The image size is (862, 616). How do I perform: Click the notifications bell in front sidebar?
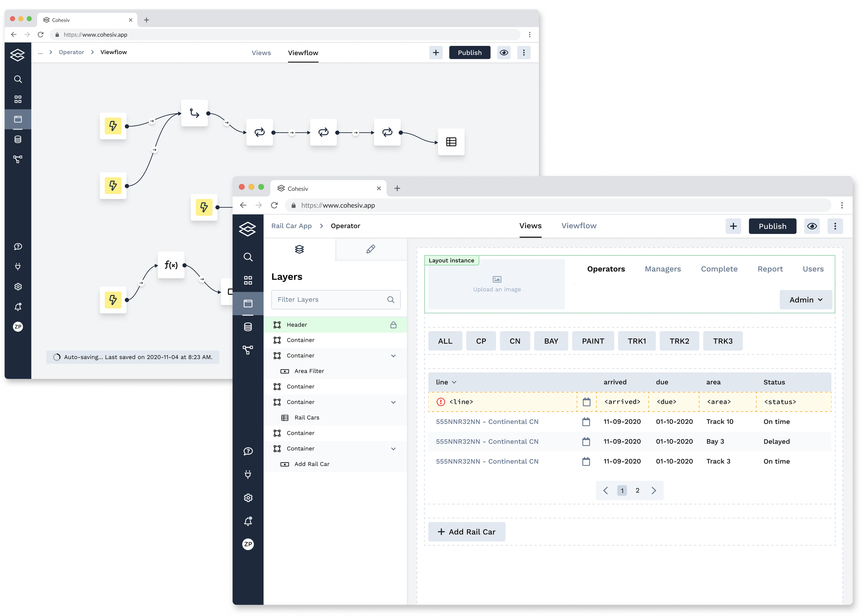click(x=248, y=521)
